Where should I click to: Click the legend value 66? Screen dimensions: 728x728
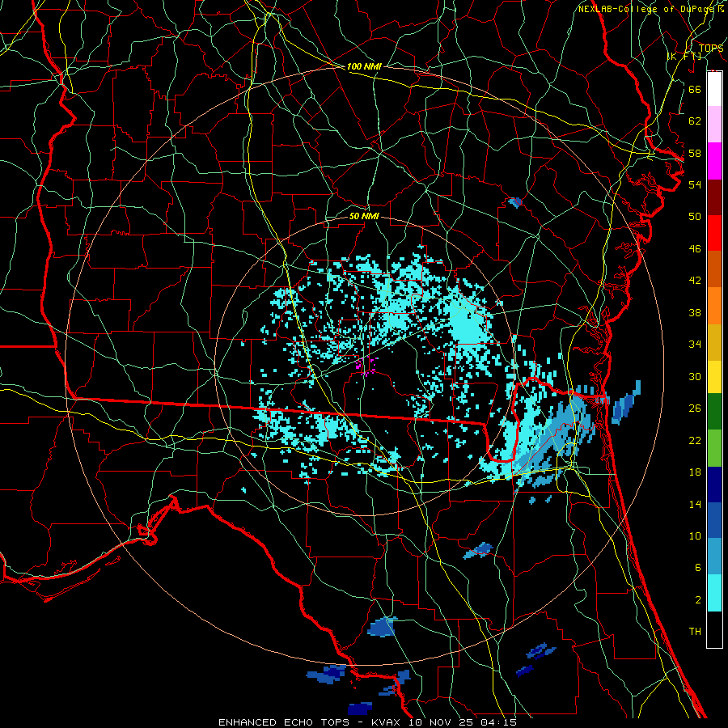[695, 89]
